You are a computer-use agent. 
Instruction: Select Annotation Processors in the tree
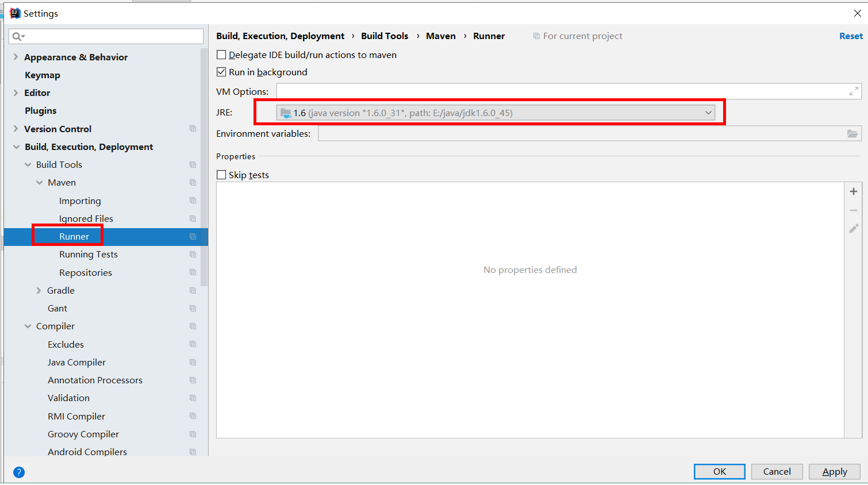(x=95, y=380)
